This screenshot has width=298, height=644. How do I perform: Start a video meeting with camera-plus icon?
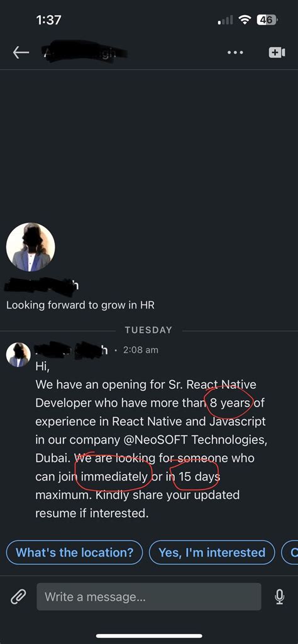pyautogui.click(x=277, y=53)
